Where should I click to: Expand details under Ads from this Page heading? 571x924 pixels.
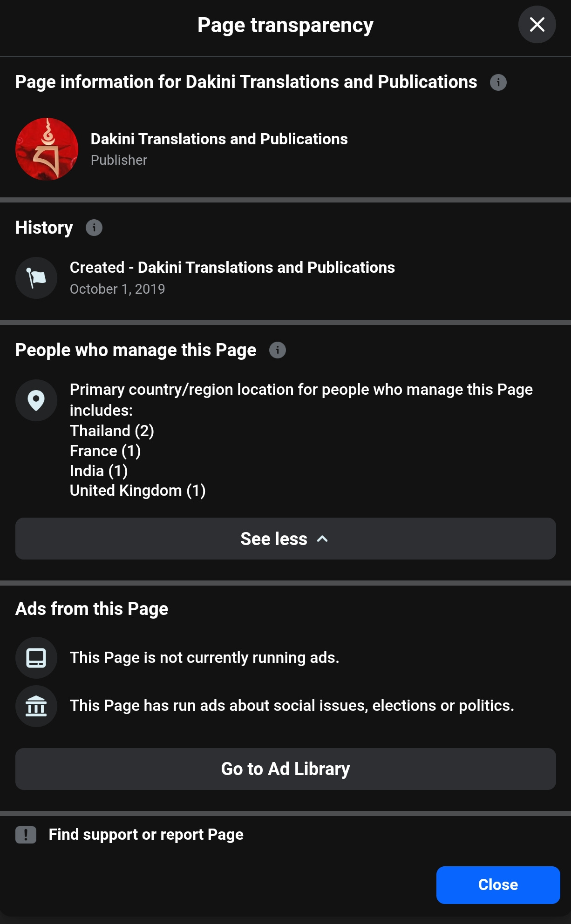coord(92,608)
